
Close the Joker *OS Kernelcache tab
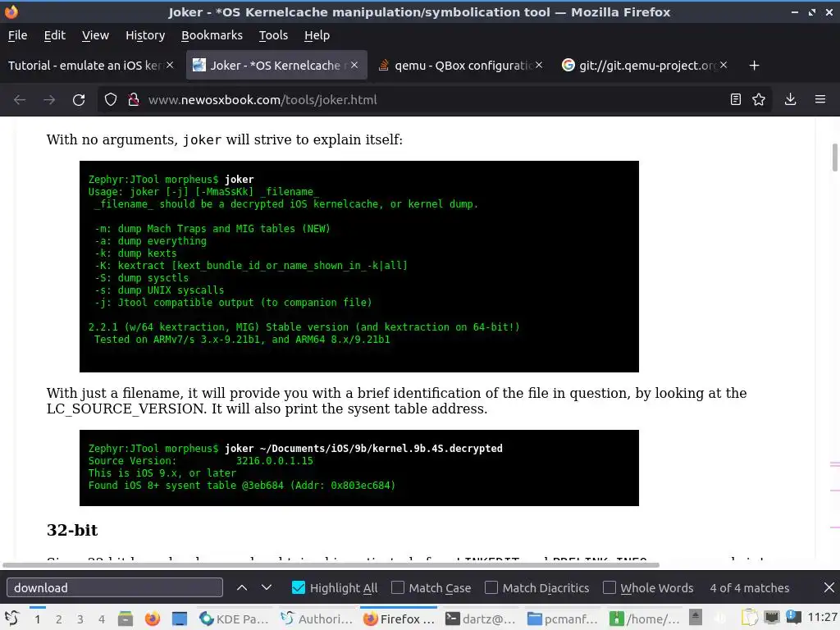pyautogui.click(x=354, y=66)
